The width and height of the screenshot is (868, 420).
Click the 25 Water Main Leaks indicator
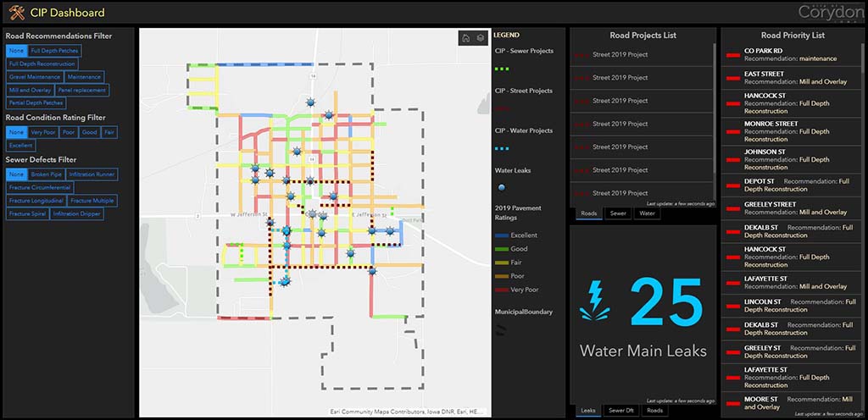(643, 317)
